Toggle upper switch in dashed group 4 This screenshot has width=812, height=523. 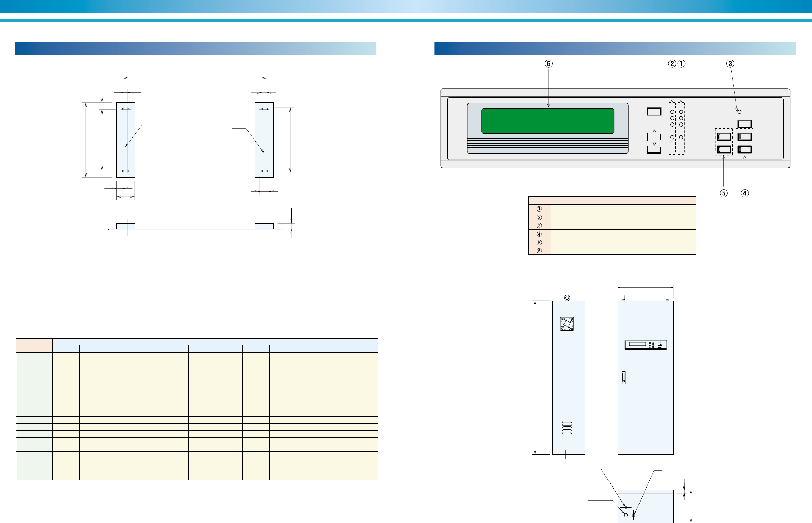pos(745,137)
